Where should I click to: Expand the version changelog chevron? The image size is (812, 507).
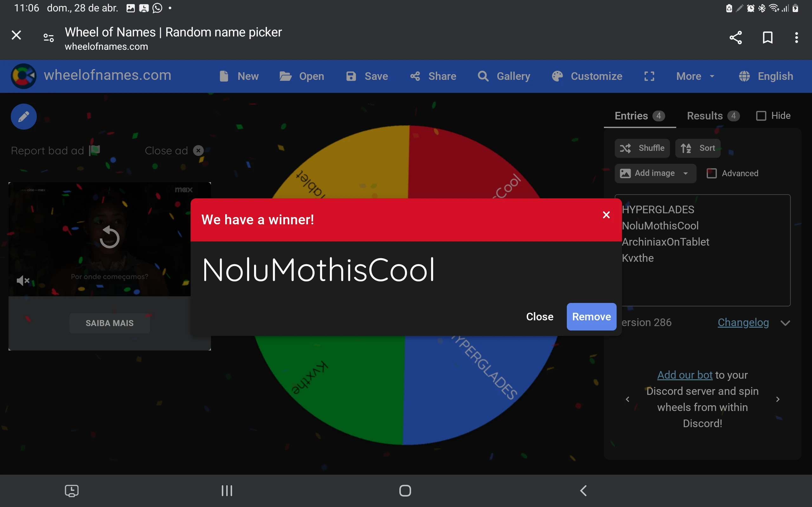tap(785, 323)
